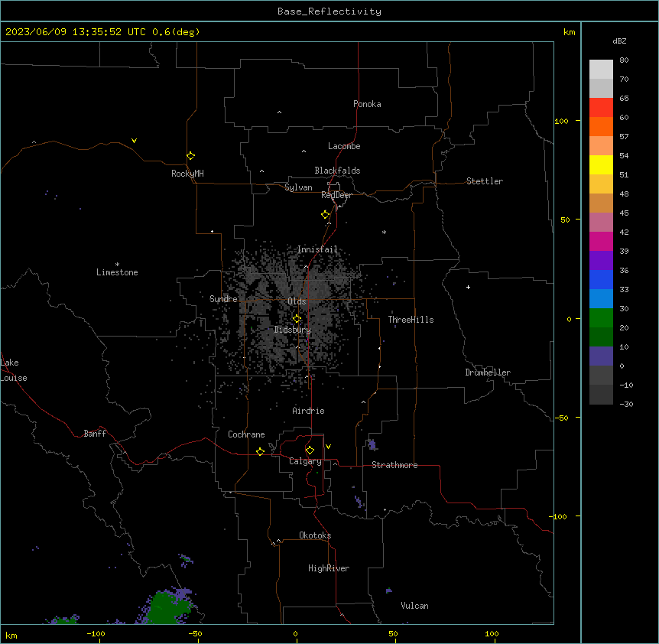The height and width of the screenshot is (644, 659).
Task: Click the Cochrane town label
Action: point(246,434)
